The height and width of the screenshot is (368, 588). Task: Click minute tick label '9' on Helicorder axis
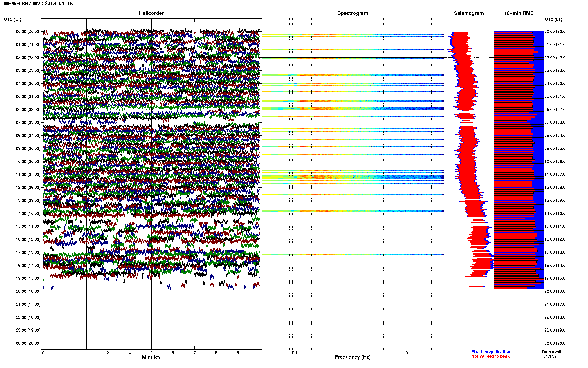coord(238,353)
